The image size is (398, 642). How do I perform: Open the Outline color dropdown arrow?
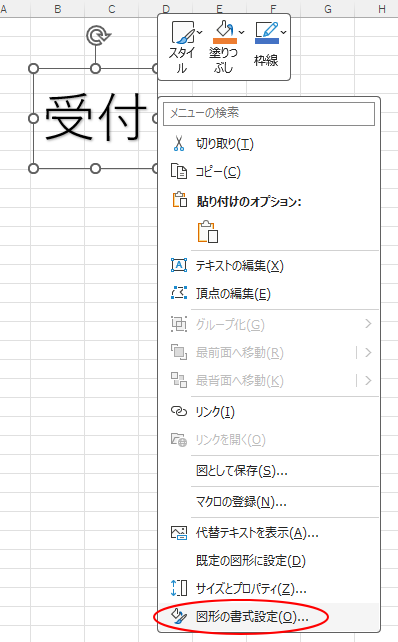pos(283,32)
